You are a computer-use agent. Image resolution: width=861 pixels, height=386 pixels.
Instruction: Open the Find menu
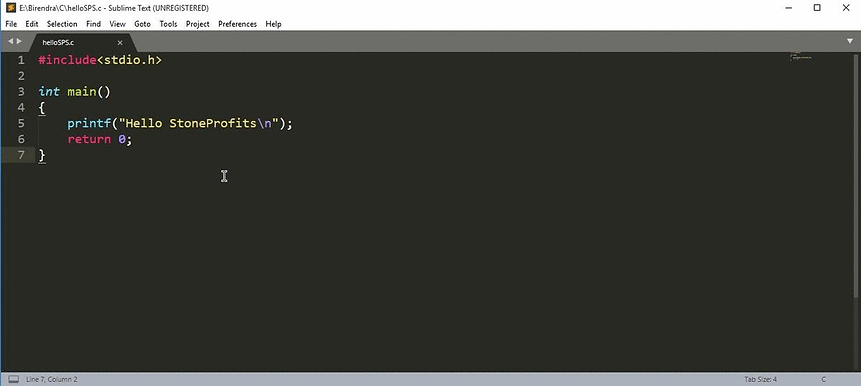click(x=93, y=24)
